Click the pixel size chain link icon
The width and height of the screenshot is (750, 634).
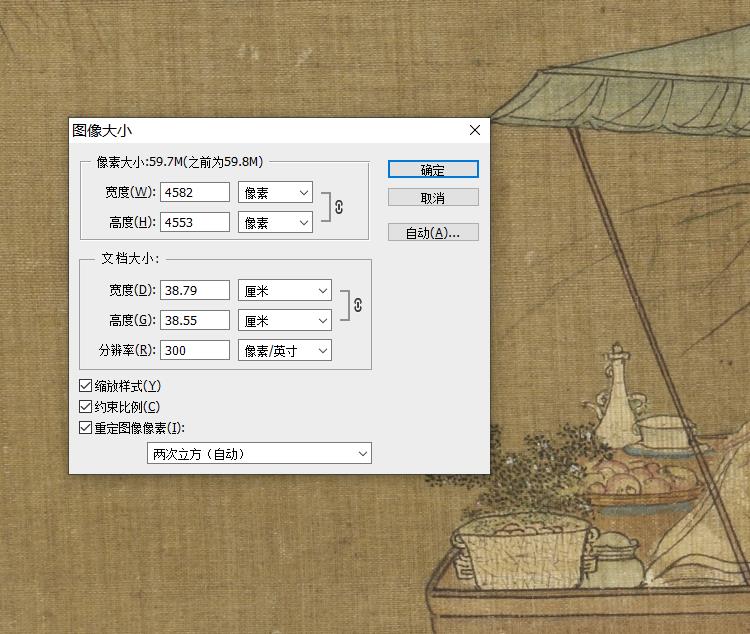pyautogui.click(x=339, y=207)
